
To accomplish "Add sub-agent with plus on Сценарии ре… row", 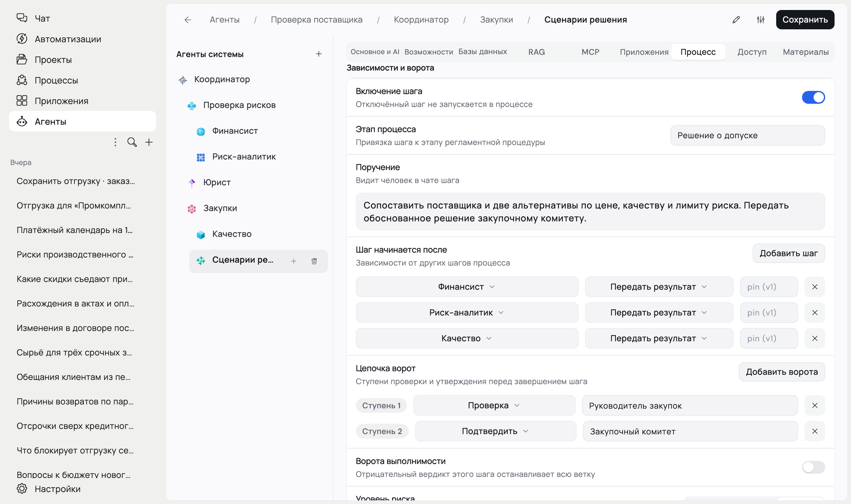I will (294, 261).
